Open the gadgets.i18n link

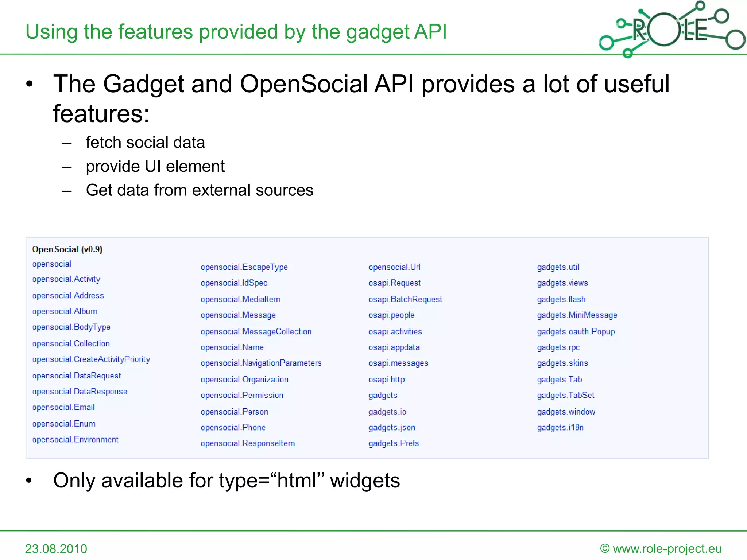(x=560, y=428)
